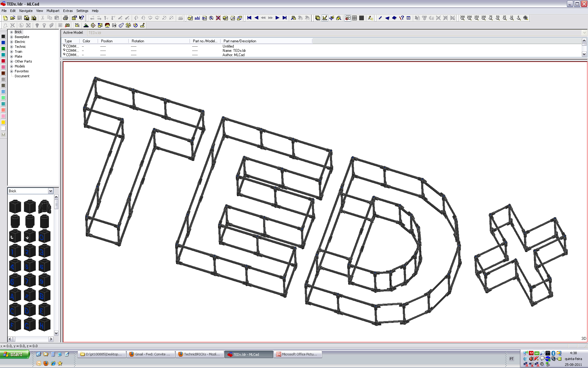Expand the Other Parts tree node
Viewport: 588px width, 368px height.
[x=12, y=61]
